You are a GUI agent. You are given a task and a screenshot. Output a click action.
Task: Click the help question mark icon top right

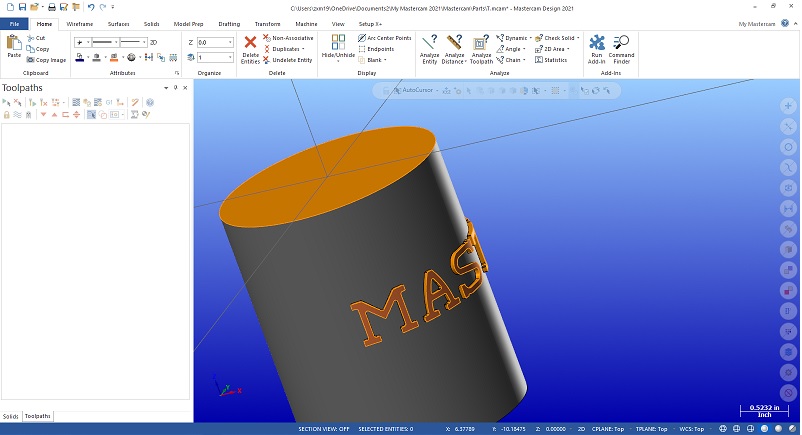785,24
